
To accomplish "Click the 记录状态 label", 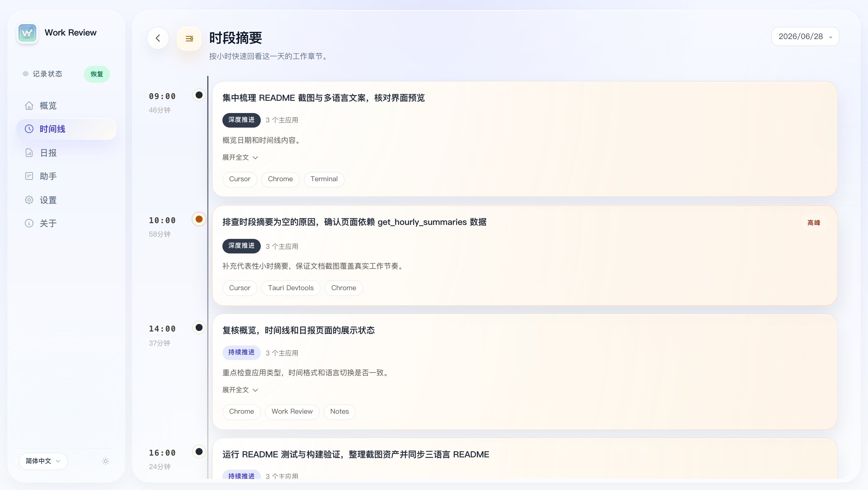I will point(47,74).
